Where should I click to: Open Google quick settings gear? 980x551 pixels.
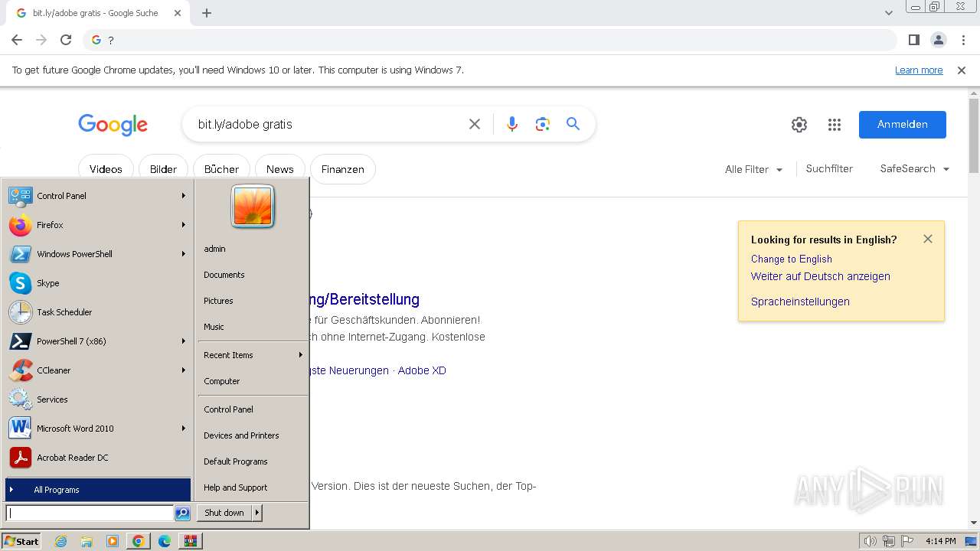799,125
